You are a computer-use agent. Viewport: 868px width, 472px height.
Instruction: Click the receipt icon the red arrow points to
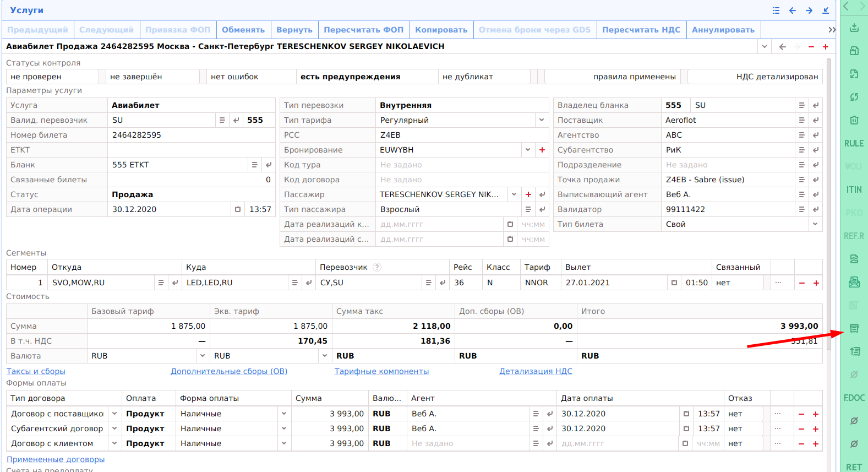coord(854,328)
